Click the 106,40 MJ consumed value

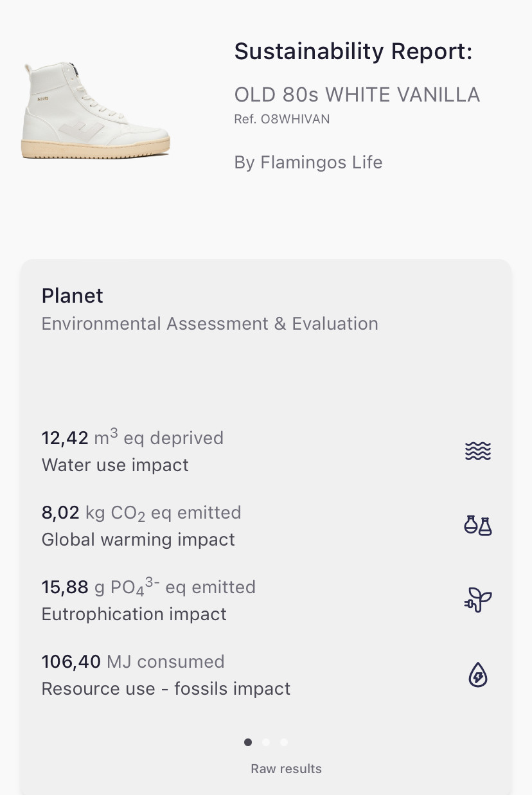132,661
